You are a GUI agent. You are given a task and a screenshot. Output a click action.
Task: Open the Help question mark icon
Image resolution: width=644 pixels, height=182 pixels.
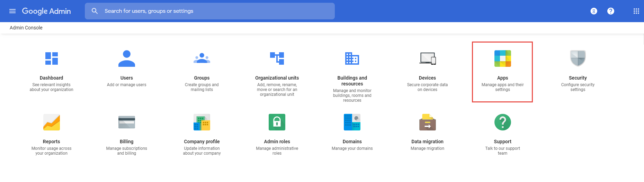pyautogui.click(x=611, y=11)
